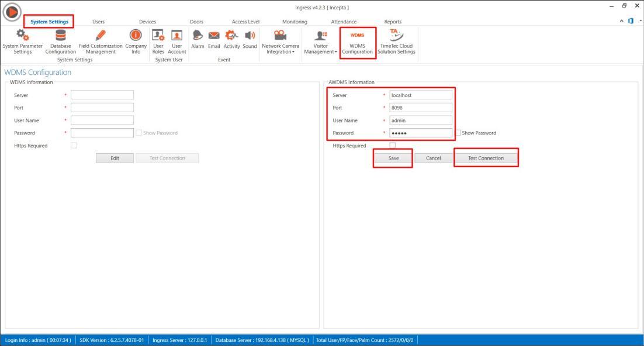Click WDMS User Name field
Viewport: 644px width, 346px height.
pyautogui.click(x=102, y=120)
